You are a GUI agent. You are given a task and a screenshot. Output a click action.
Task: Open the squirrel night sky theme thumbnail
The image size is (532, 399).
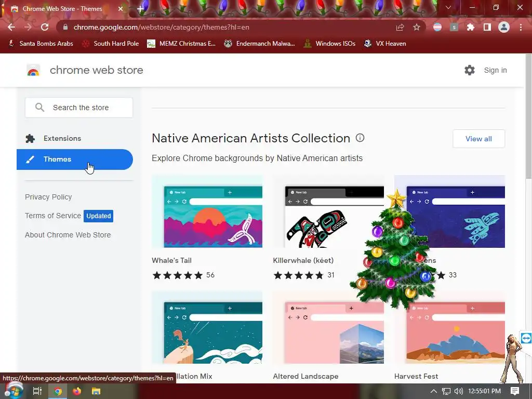pyautogui.click(x=207, y=327)
